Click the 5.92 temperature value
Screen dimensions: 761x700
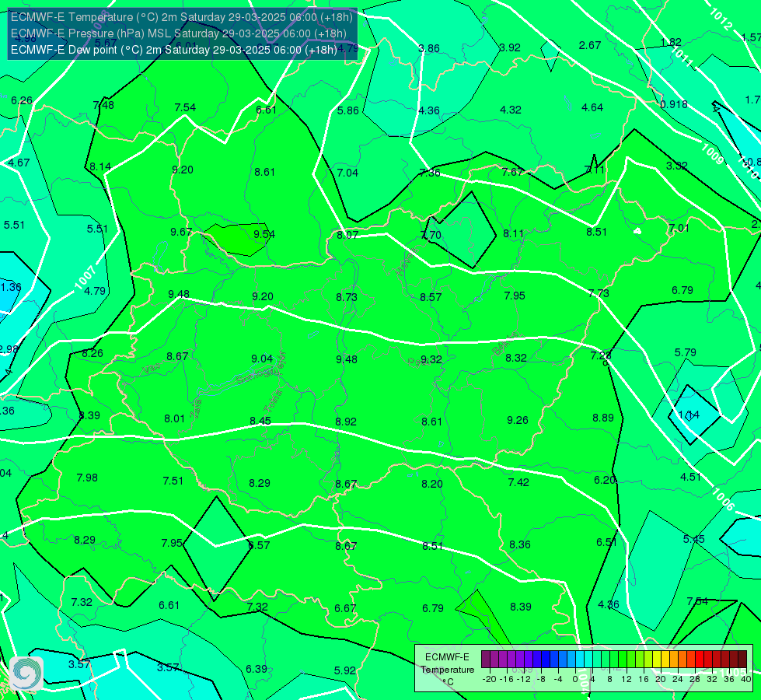(x=344, y=670)
